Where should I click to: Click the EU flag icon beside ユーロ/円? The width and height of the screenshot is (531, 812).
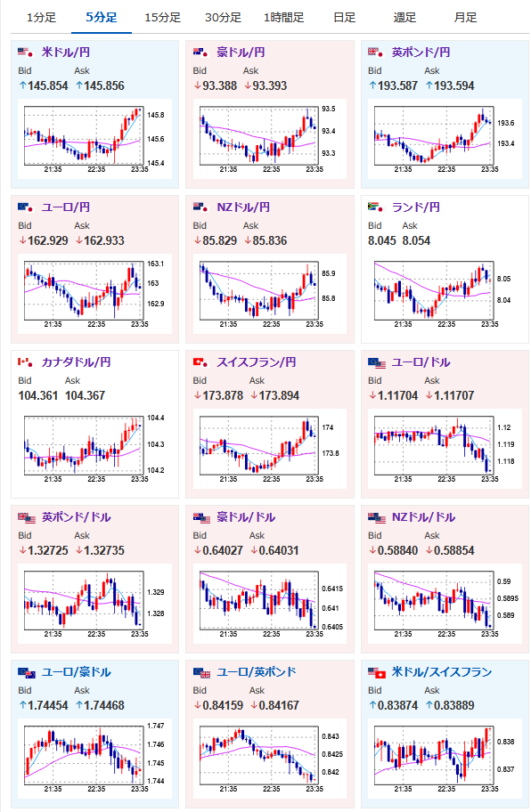[x=25, y=207]
